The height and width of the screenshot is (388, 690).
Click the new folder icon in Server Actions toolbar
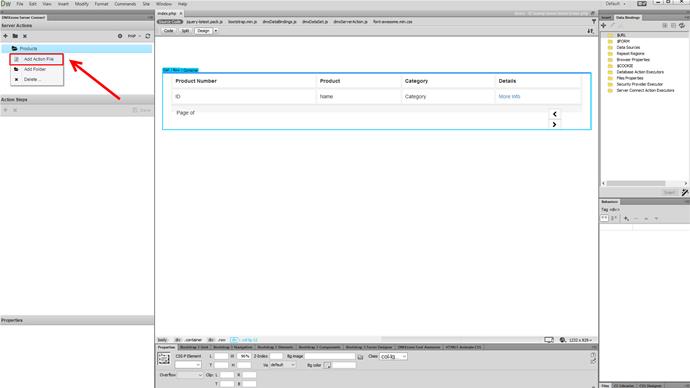click(15, 36)
